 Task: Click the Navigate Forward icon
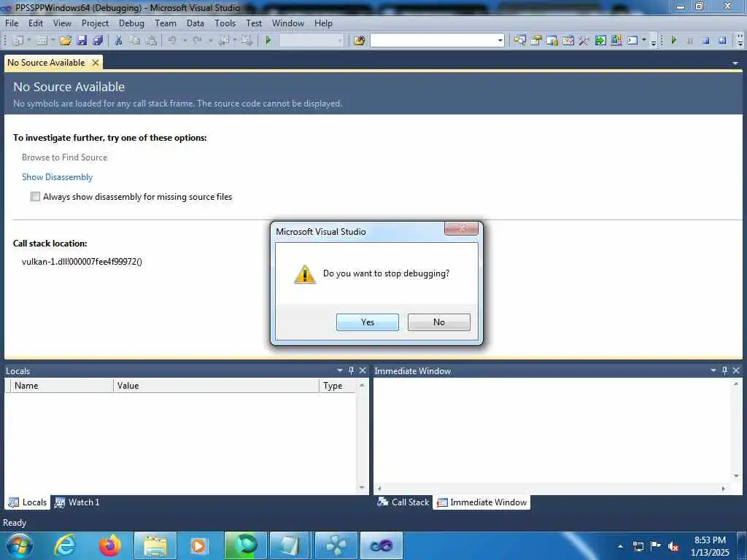[247, 41]
